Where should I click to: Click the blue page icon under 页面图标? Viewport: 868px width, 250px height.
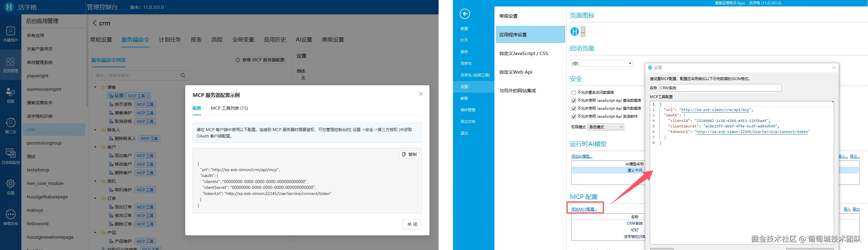574,31
